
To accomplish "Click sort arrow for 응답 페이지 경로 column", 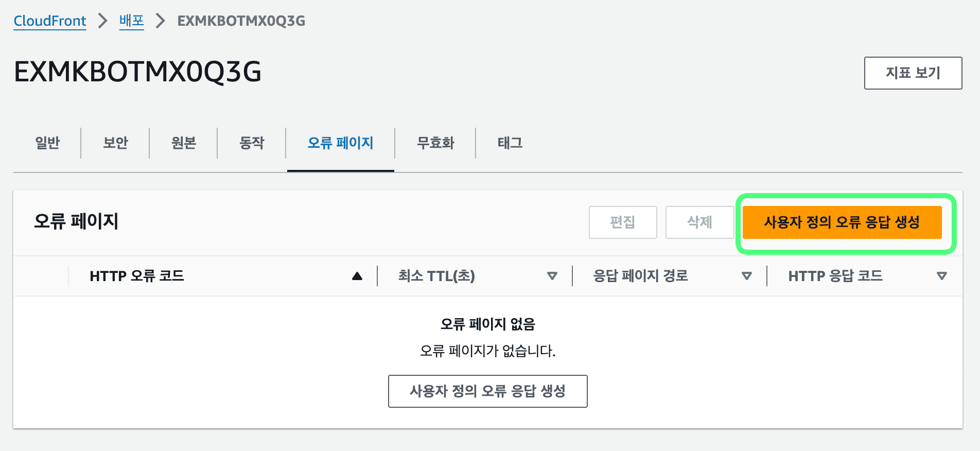I will point(746,276).
